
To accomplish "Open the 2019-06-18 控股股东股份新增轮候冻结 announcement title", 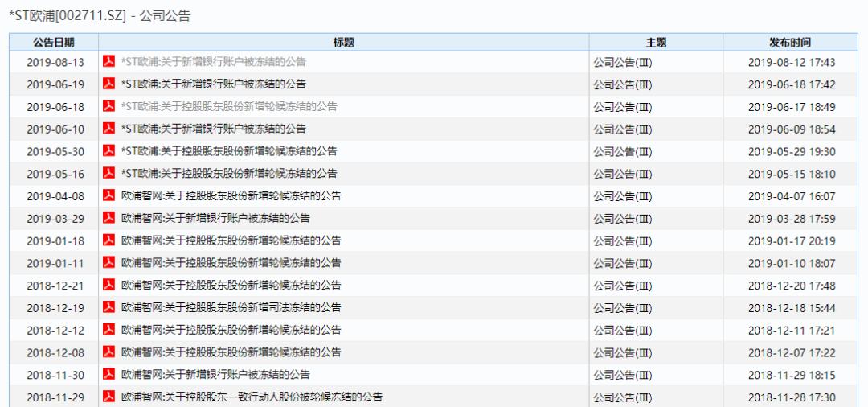I will pyautogui.click(x=229, y=107).
